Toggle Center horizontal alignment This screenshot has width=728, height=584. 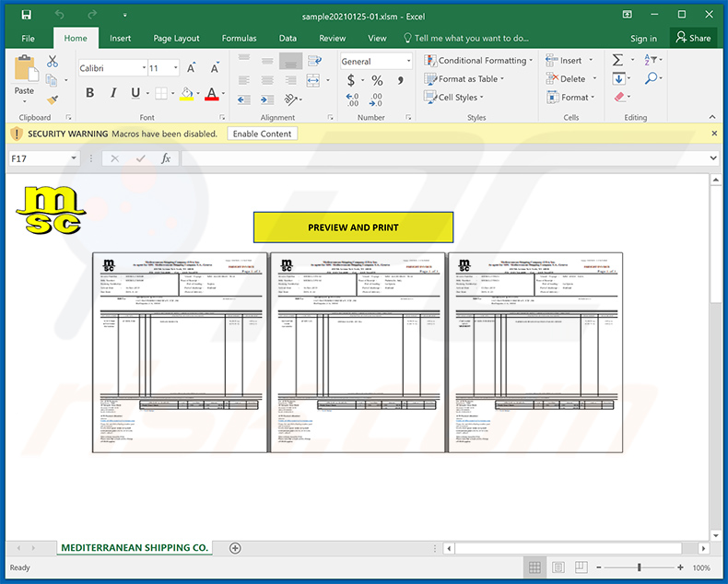tap(267, 80)
